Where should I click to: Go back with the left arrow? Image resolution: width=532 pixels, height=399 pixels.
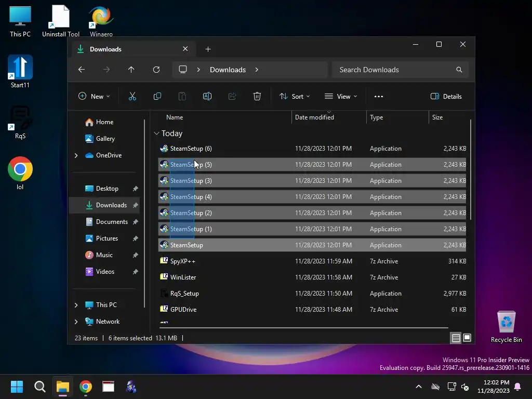pos(82,70)
